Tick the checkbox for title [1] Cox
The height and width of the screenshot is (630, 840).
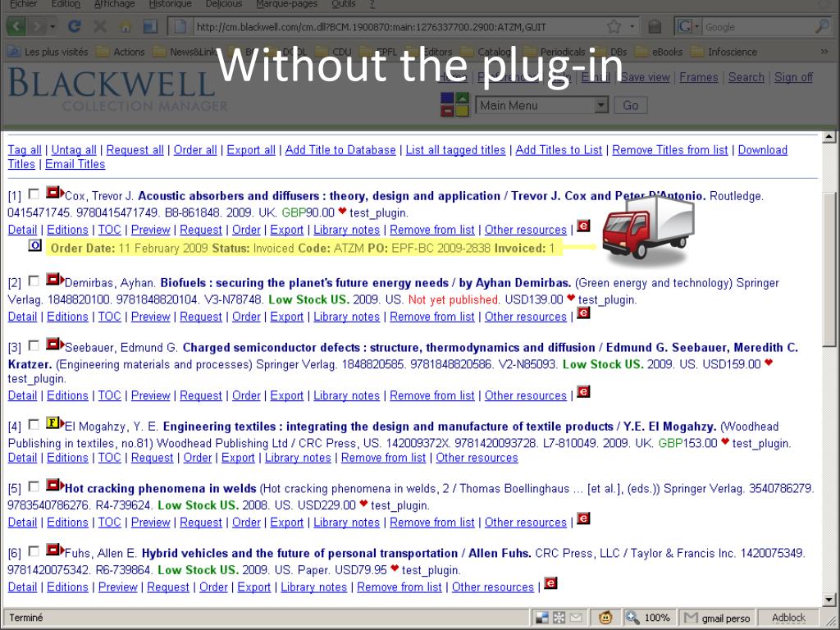coord(34,194)
